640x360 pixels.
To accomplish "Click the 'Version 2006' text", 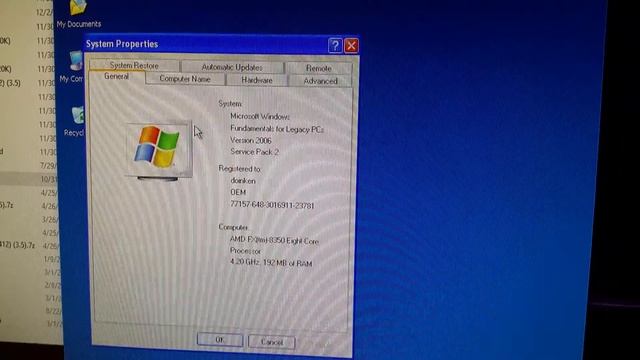I will pyautogui.click(x=251, y=140).
